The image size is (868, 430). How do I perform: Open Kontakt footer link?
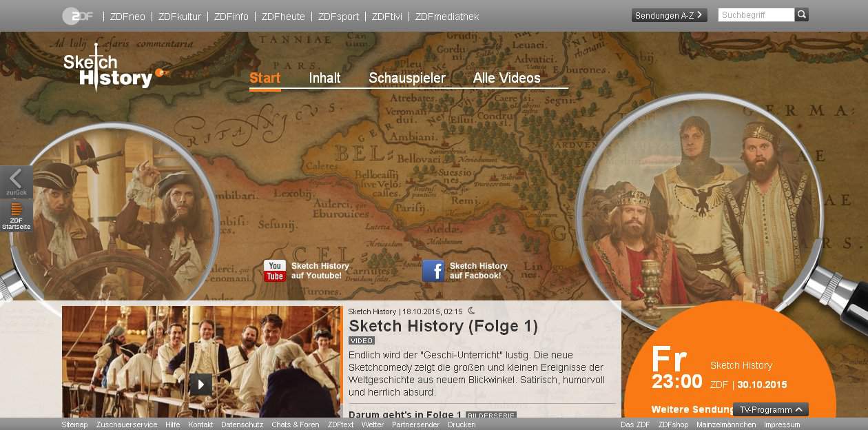click(x=200, y=424)
